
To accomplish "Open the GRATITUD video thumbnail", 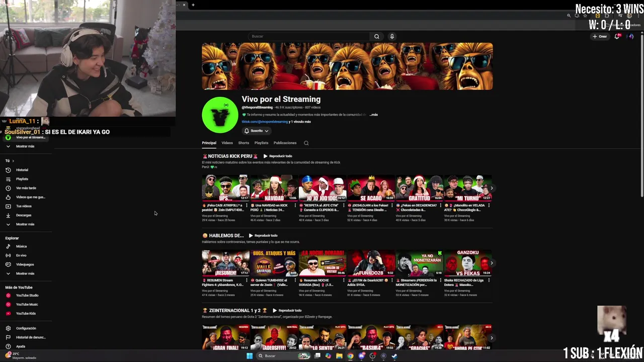I will point(420,188).
